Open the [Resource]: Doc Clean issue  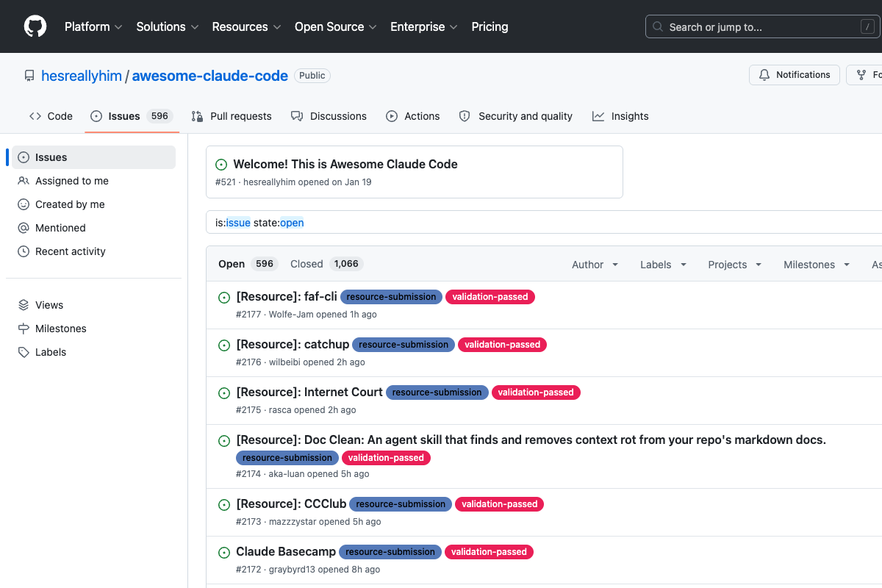coord(531,440)
